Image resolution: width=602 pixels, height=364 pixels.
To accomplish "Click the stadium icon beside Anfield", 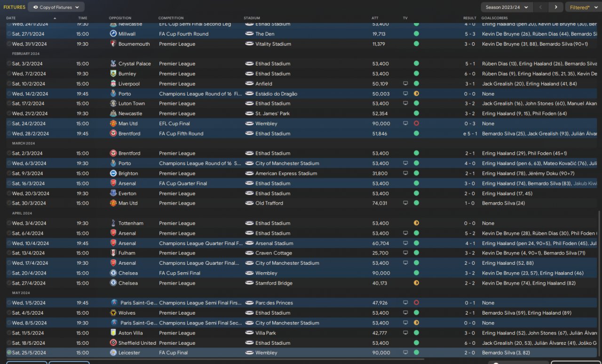I will [x=249, y=84].
